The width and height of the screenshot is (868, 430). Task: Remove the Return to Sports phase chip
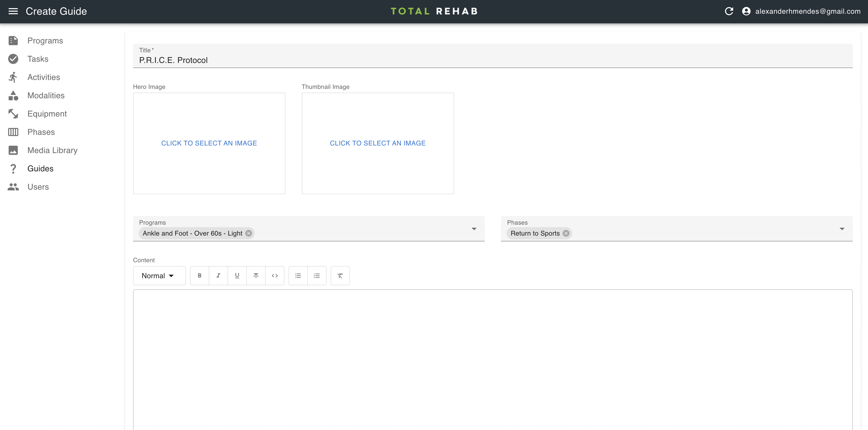(x=566, y=233)
